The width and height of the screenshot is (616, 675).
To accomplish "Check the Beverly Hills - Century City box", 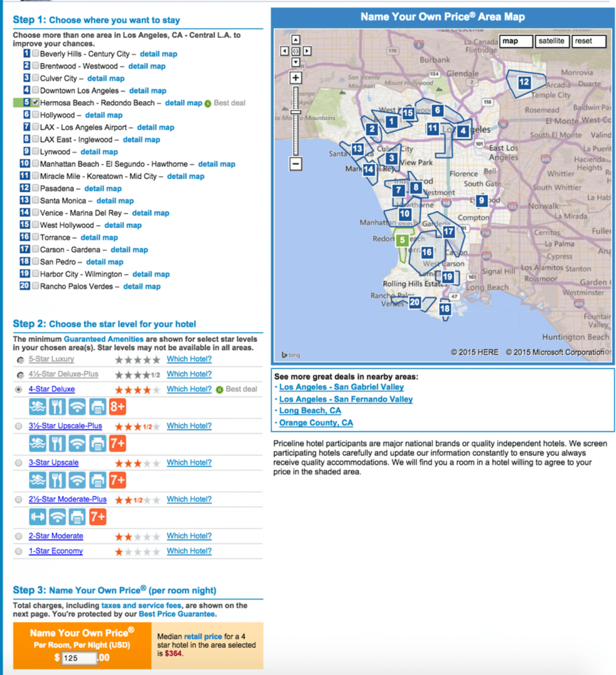I will click(35, 53).
